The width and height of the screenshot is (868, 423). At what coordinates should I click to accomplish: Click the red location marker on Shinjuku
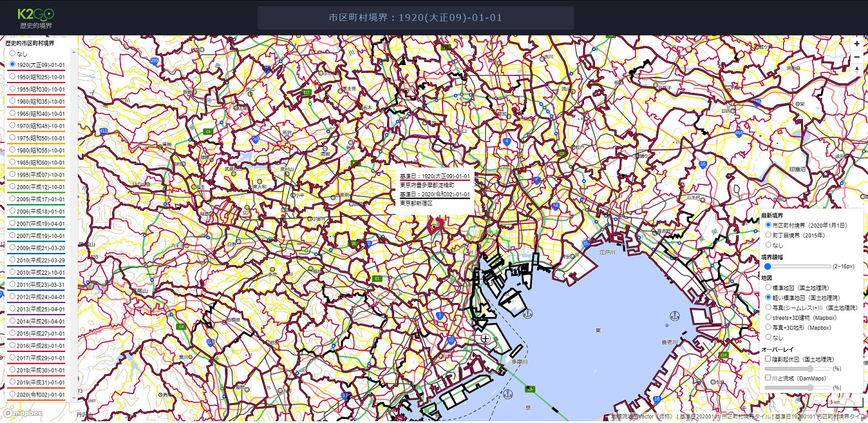(x=435, y=225)
